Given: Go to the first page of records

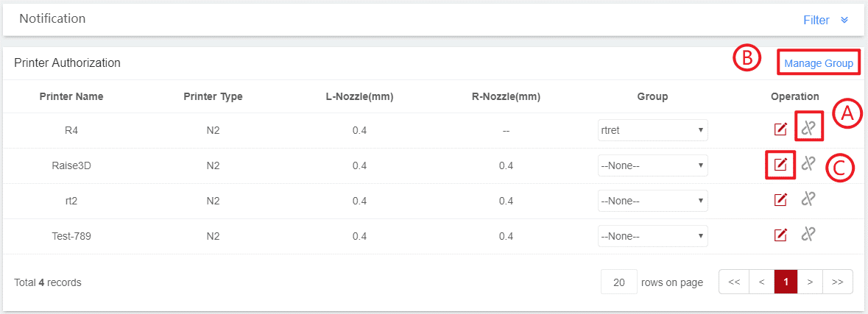Looking at the screenshot, I should (734, 282).
